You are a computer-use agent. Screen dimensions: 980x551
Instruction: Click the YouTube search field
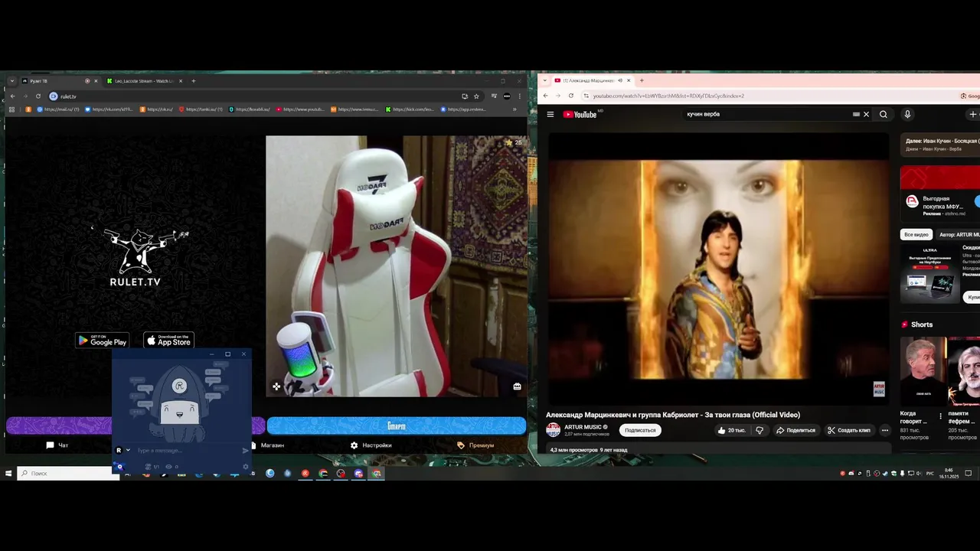pyautogui.click(x=766, y=114)
